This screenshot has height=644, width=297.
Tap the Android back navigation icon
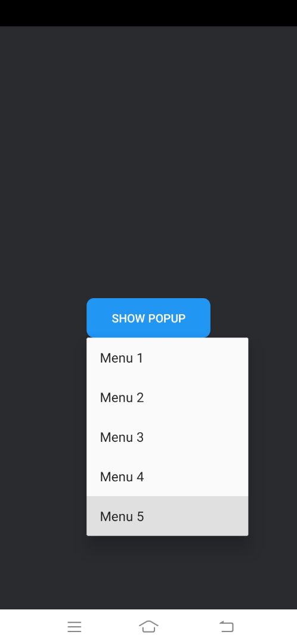227,626
